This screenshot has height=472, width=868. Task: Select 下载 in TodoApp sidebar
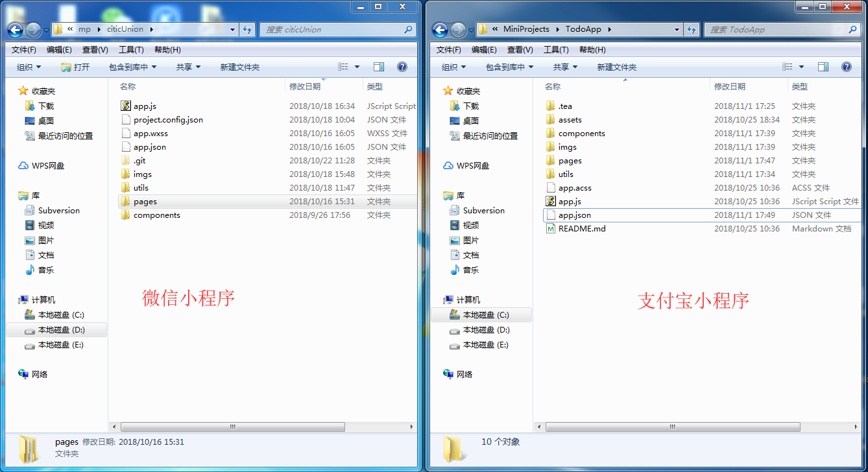point(464,106)
